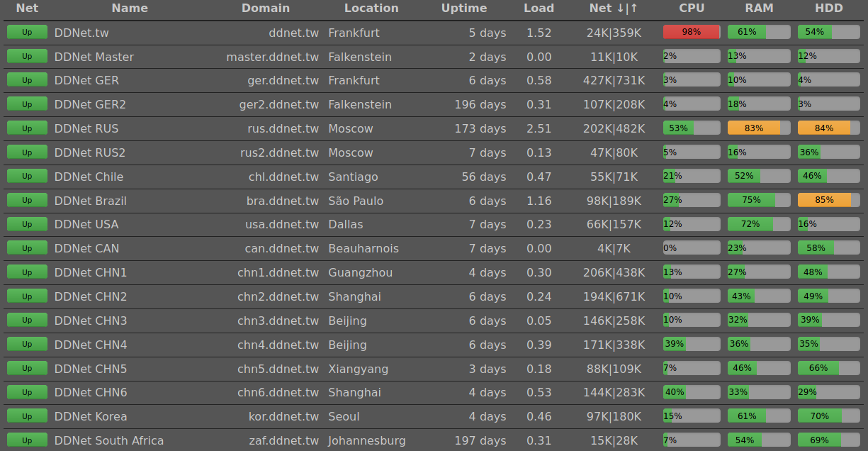Expand the DDNet GER2 row

[90, 104]
